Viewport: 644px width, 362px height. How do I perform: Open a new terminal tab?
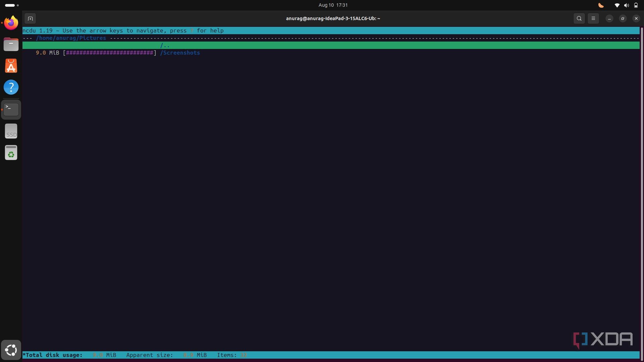click(30, 18)
